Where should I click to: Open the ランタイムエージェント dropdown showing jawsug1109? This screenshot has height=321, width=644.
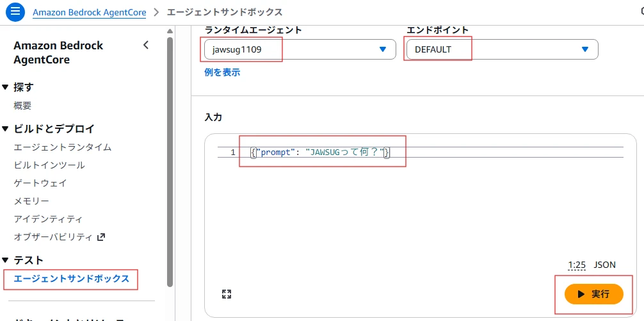[300, 49]
